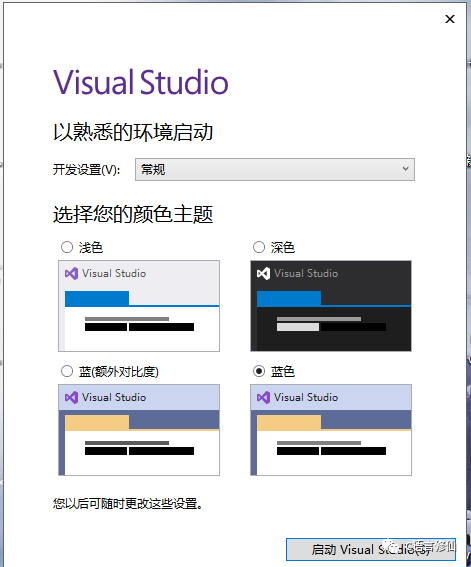Click the Visual Studio logo in dark preview
Image resolution: width=471 pixels, height=567 pixels.
263,273
